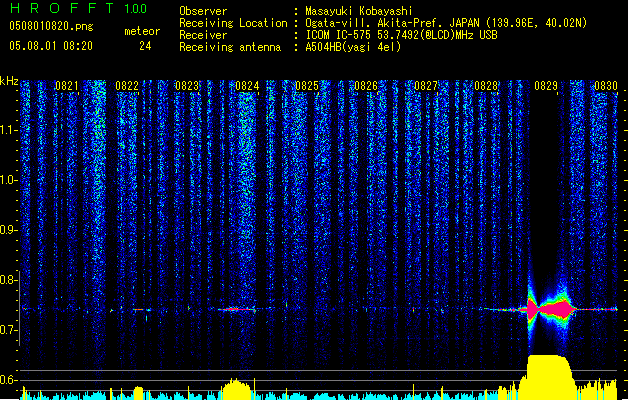
Task: Click observer name Masayuki Kobayashi
Action: [x=359, y=11]
